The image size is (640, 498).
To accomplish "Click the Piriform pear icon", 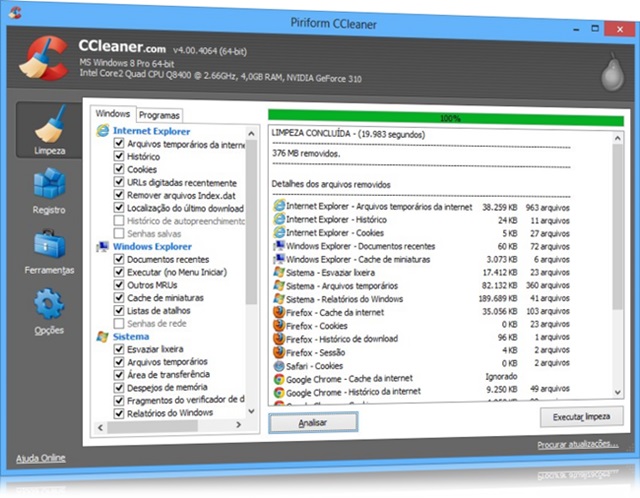I will [612, 71].
